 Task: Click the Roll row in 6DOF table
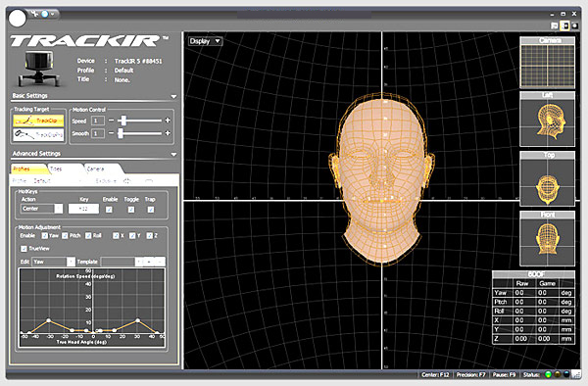click(534, 311)
